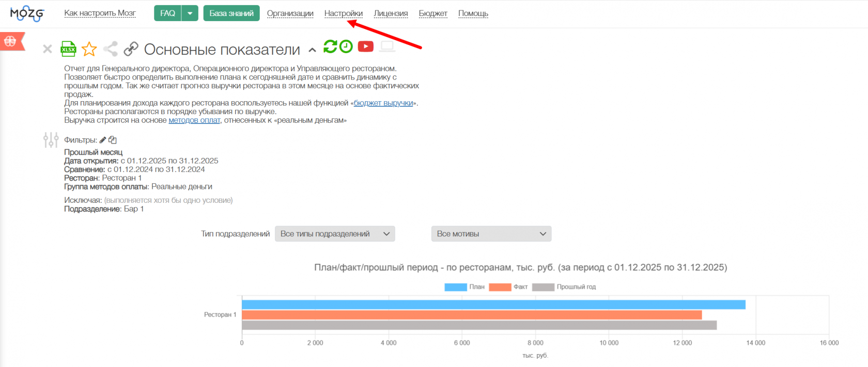
Task: Refresh report with green arrows icon
Action: coord(330,46)
